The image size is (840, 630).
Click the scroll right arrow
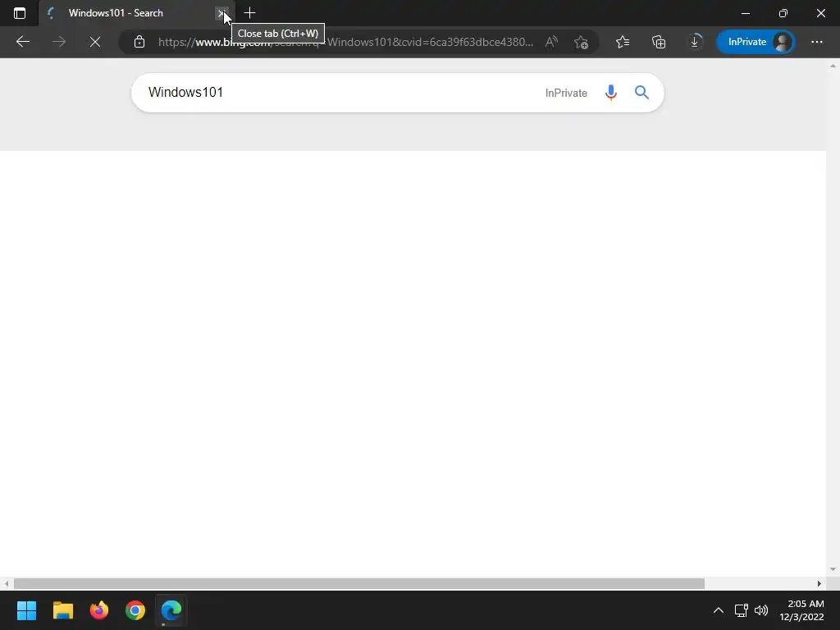[819, 583]
